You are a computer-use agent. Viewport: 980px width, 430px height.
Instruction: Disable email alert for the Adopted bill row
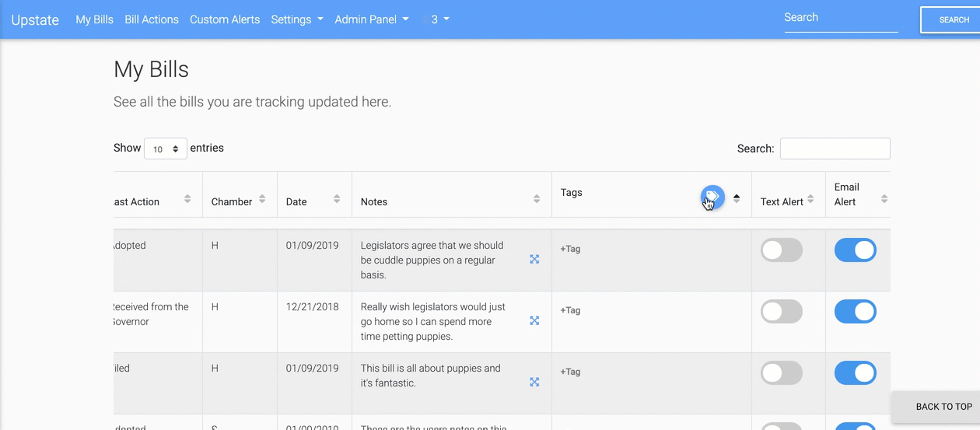coord(856,250)
